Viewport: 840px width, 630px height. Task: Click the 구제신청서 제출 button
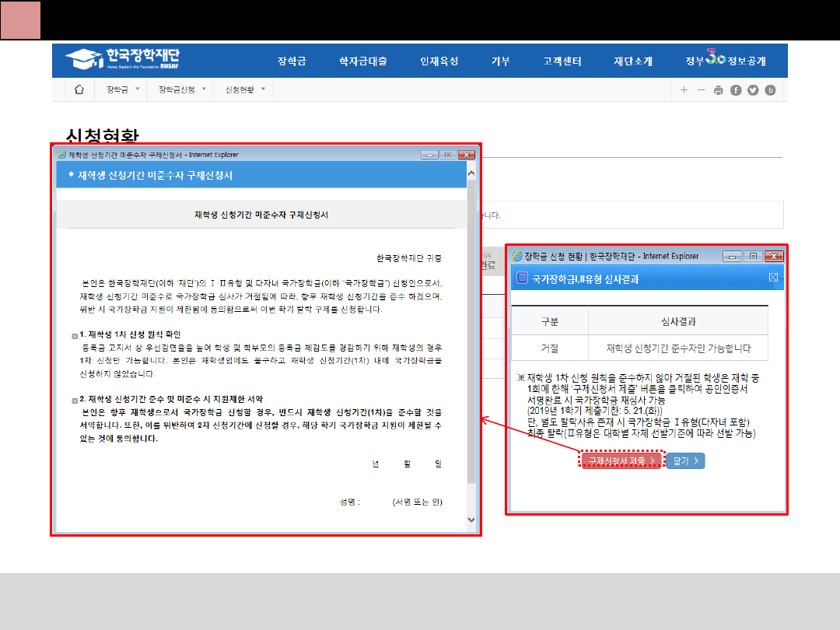621,461
